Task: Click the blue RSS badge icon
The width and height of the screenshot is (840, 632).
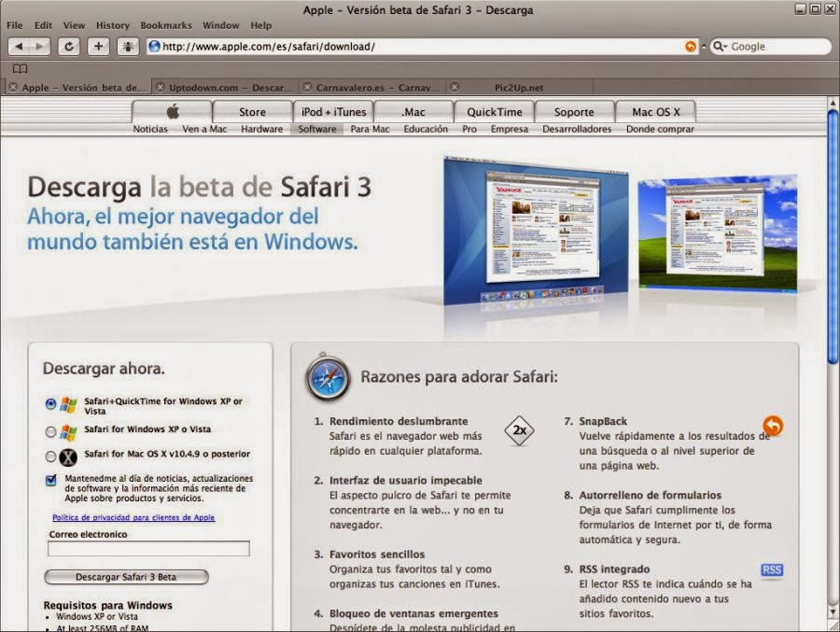Action: [772, 569]
